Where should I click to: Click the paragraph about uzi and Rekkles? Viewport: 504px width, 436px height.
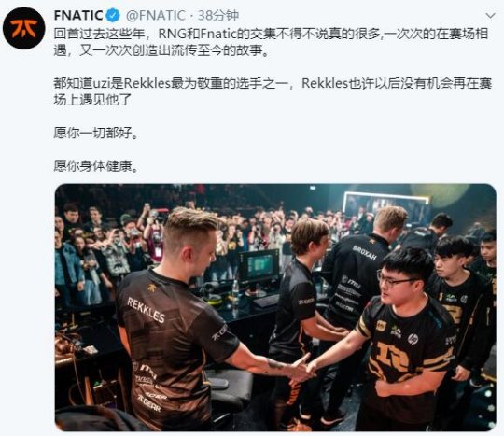pos(273,91)
